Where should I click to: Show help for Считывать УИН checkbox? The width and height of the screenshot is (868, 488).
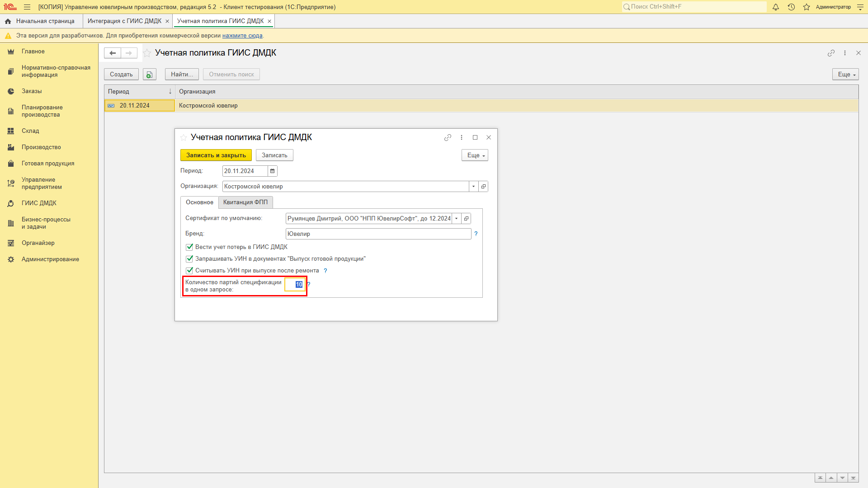click(x=325, y=271)
